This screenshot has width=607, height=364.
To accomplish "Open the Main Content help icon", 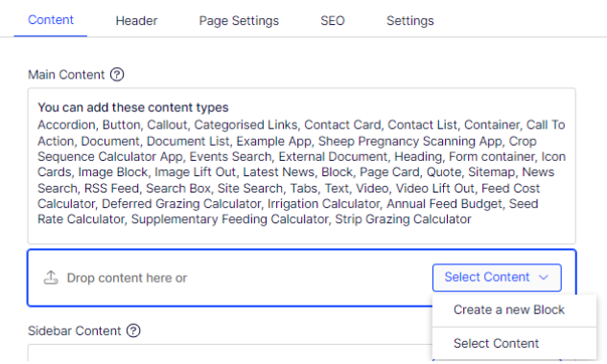I will [117, 75].
